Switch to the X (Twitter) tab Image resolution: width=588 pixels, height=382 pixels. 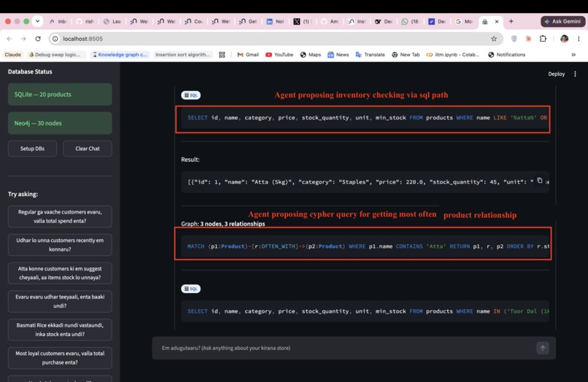pos(302,22)
